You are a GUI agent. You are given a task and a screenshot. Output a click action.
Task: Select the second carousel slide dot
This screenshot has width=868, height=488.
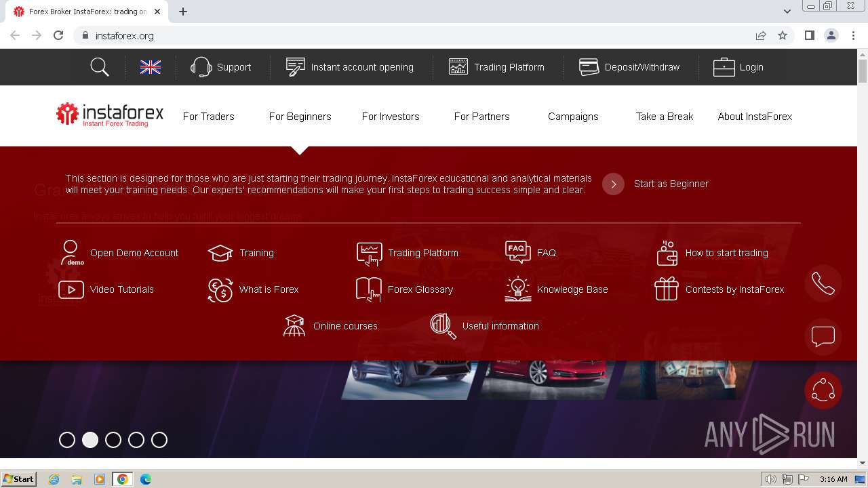(x=90, y=440)
